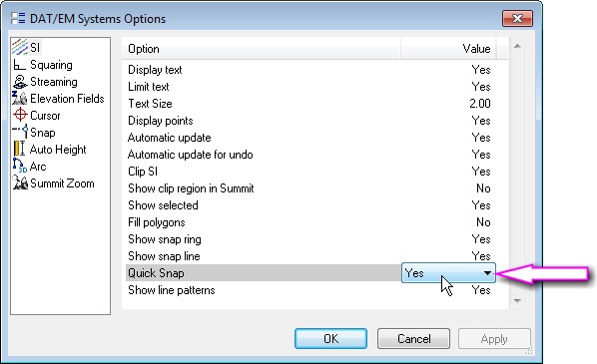This screenshot has width=597, height=364.
Task: Select the Arc 3D icon
Action: pyautogui.click(x=19, y=166)
